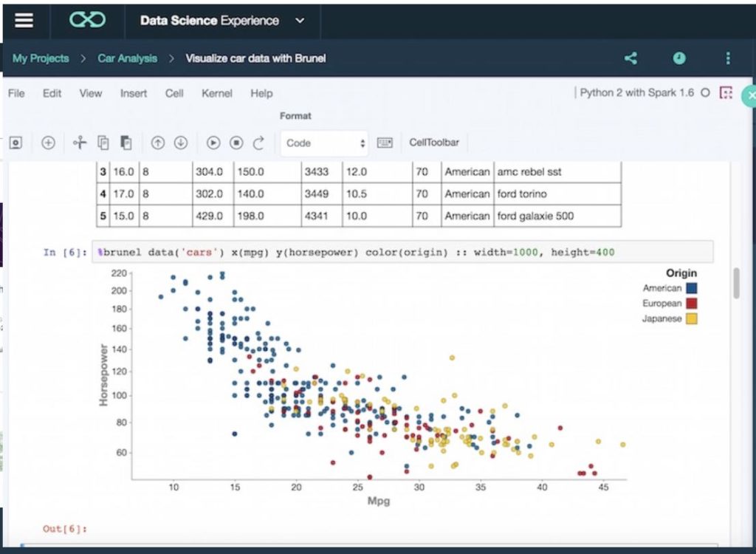
Task: Insert a new cell below
Action: (49, 143)
